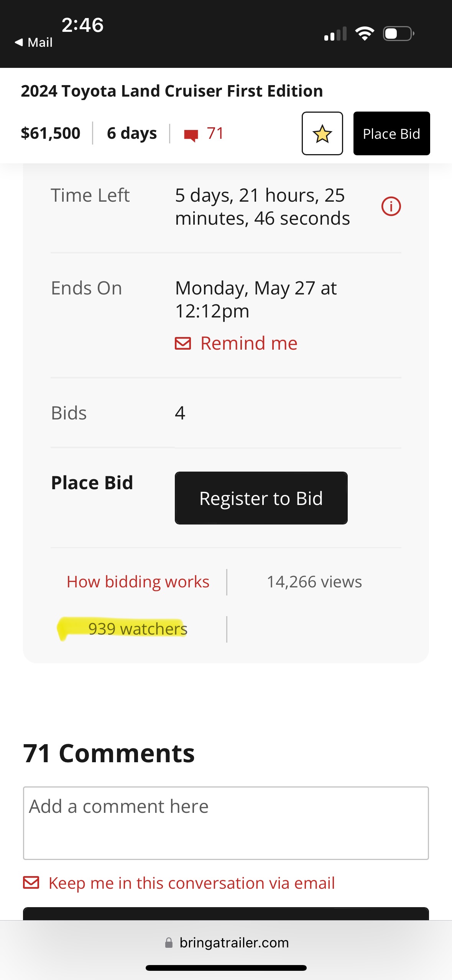452x980 pixels.
Task: Tap the Mail back arrow
Action: coord(19,42)
